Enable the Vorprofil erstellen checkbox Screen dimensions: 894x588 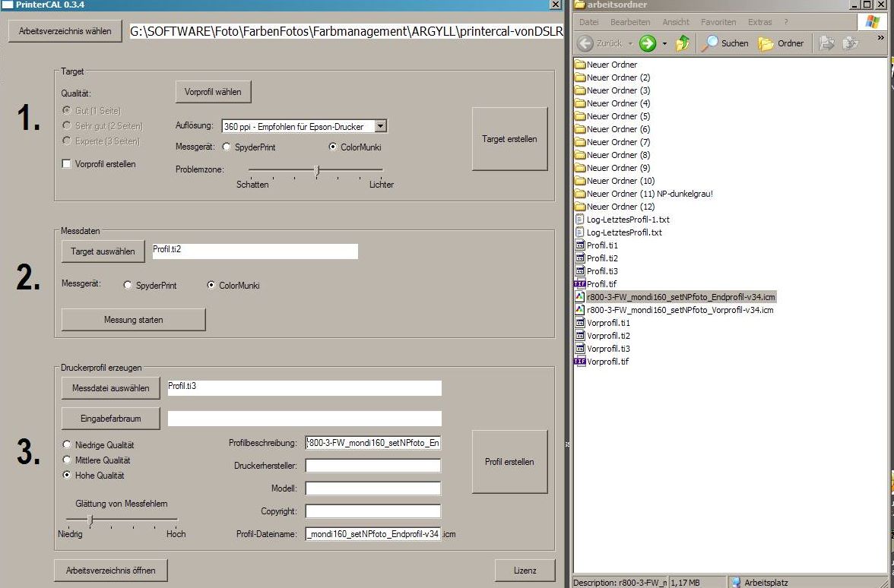tap(67, 164)
